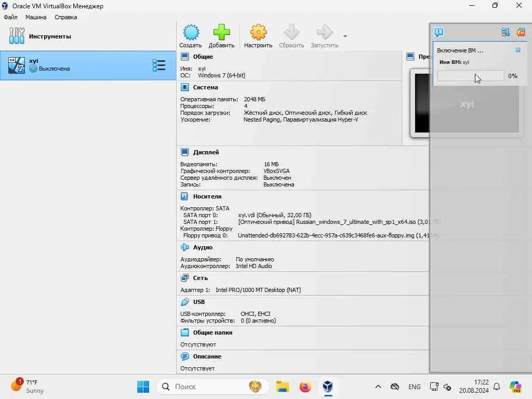
Task: Click the Общие section icon
Action: [x=185, y=56]
